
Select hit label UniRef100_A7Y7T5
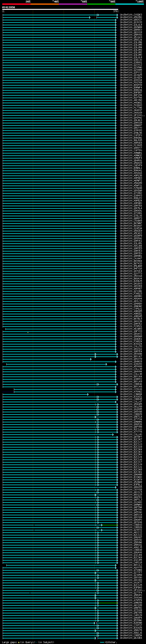tap(131, 432)
